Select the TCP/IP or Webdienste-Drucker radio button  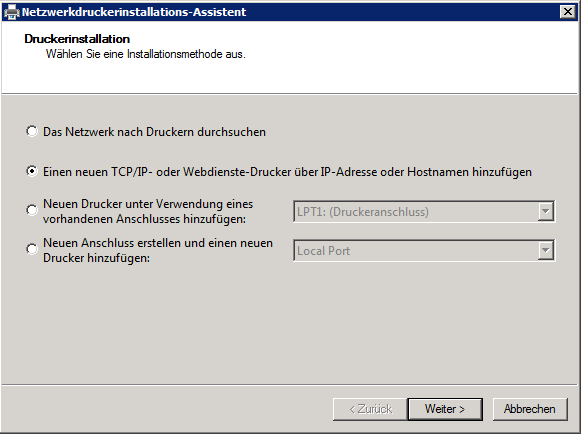(x=32, y=172)
